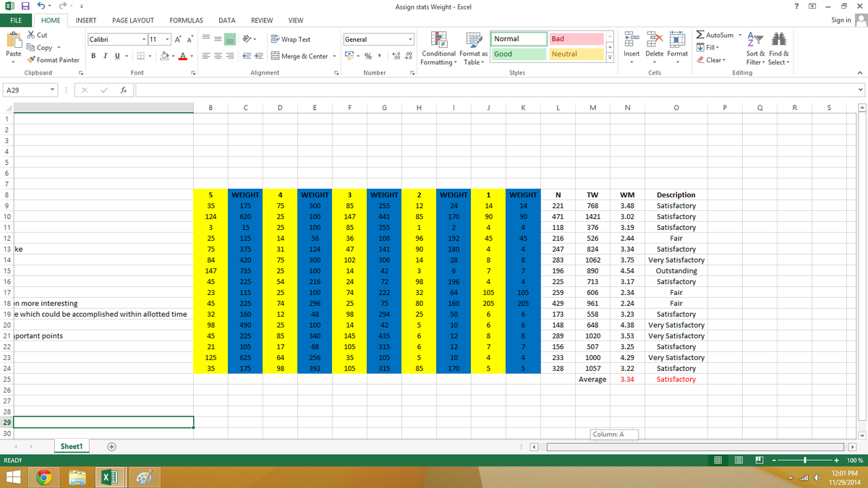Click Sign in at top right

click(841, 20)
